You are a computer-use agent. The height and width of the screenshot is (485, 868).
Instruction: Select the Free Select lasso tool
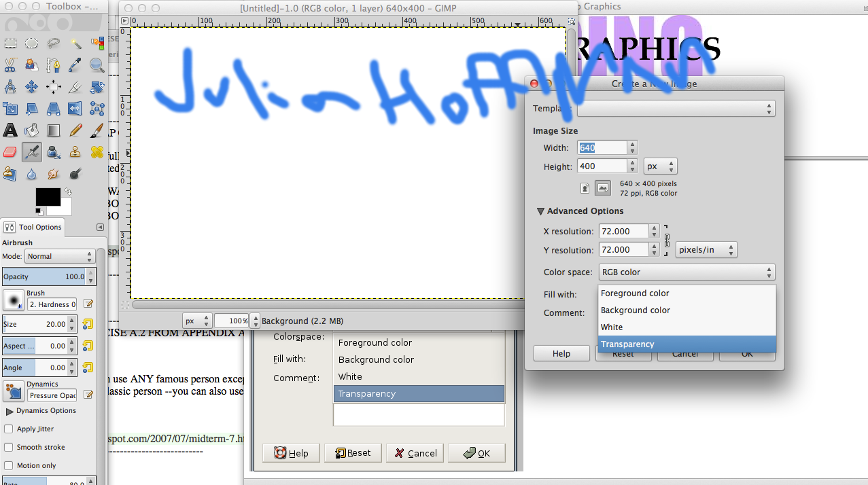[x=53, y=43]
